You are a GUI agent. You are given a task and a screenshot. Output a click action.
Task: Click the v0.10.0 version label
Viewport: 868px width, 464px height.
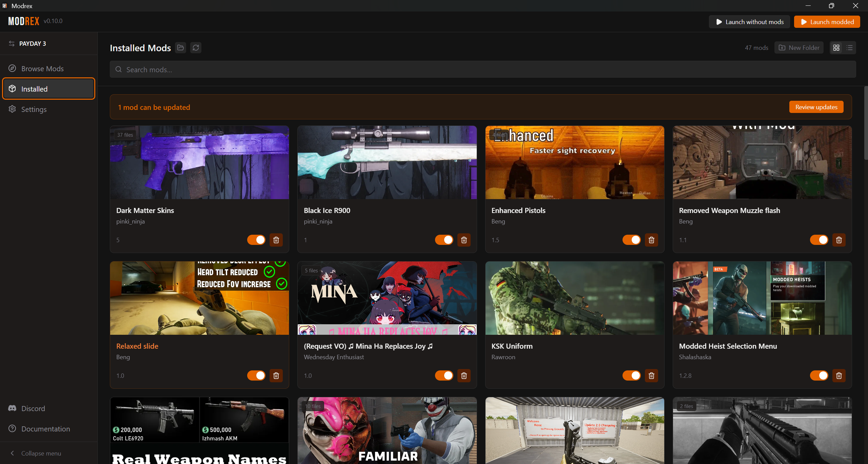[53, 21]
